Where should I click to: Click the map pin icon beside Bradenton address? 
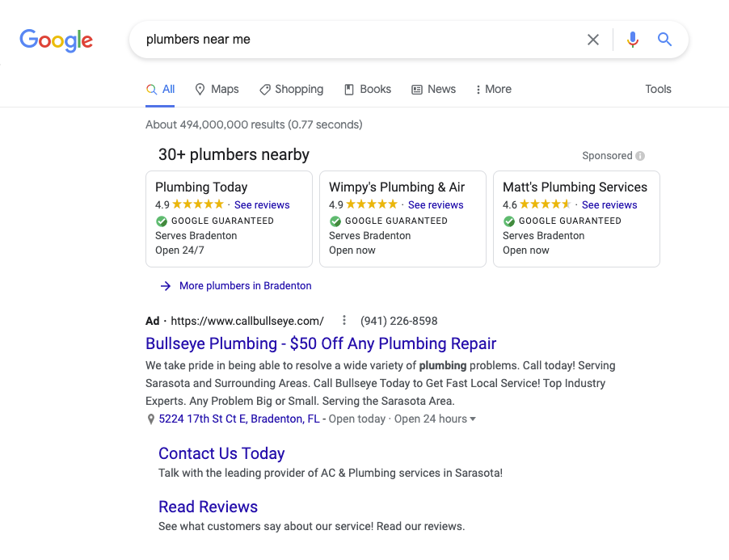pyautogui.click(x=150, y=419)
